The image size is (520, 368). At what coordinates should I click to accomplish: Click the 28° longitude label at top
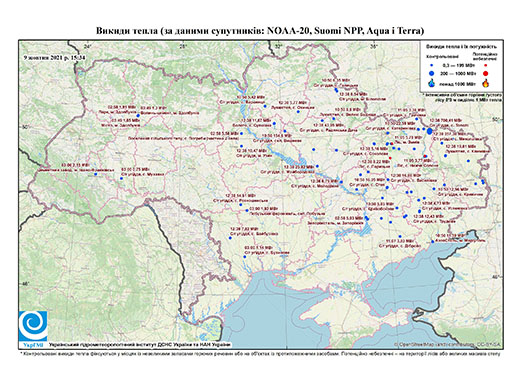(182, 46)
